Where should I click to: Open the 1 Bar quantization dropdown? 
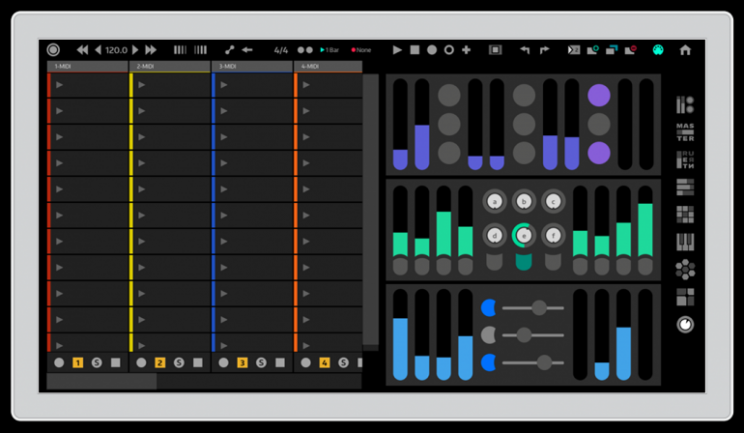(329, 50)
